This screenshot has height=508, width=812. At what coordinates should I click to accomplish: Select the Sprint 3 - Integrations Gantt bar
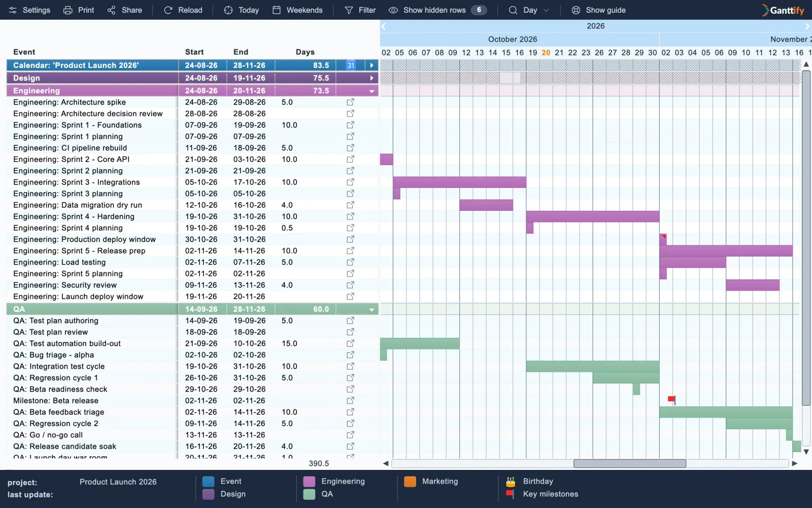pos(459,182)
